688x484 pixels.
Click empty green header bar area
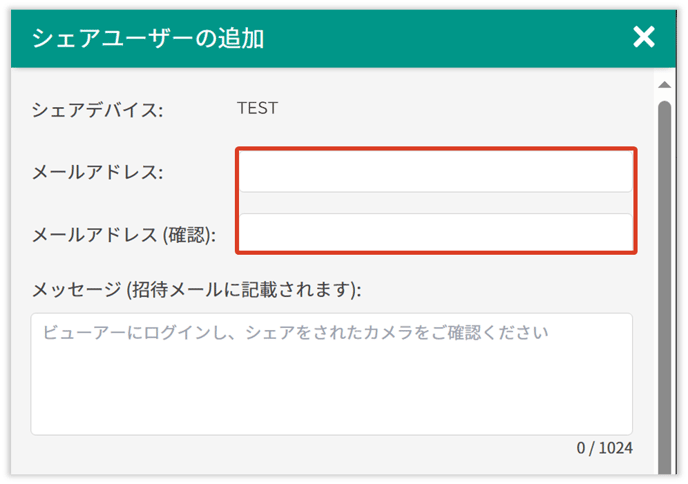450,38
